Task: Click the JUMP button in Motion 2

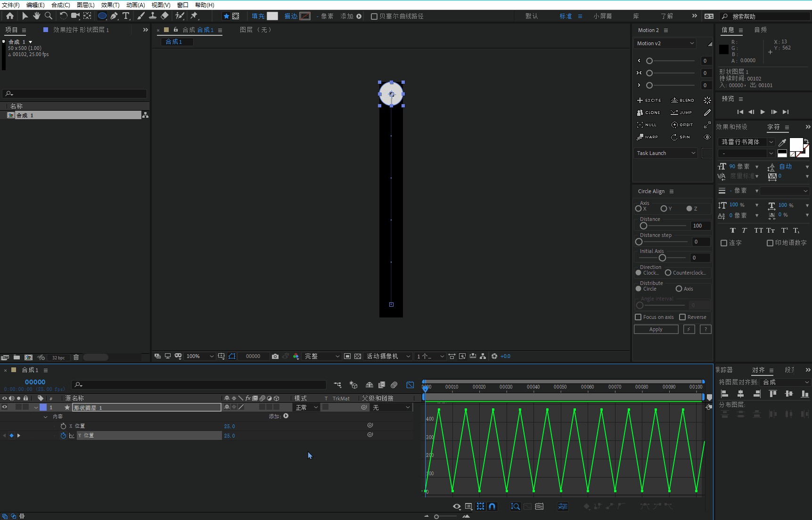Action: [681, 113]
